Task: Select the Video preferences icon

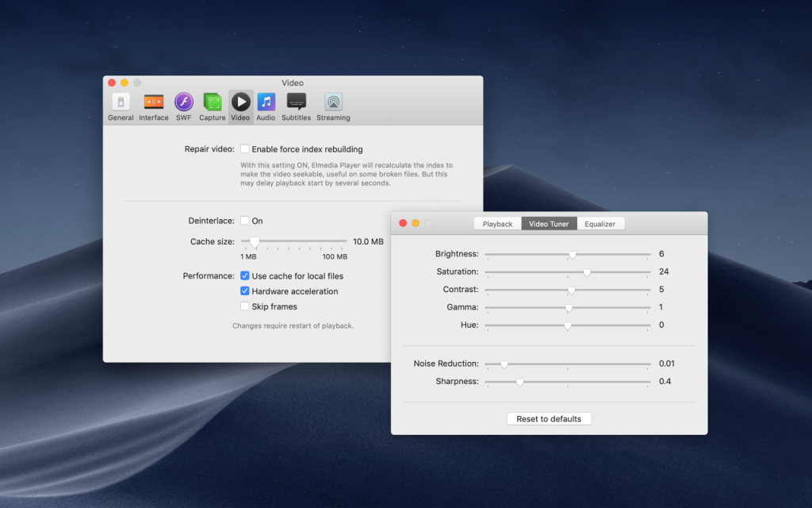Action: (x=240, y=107)
